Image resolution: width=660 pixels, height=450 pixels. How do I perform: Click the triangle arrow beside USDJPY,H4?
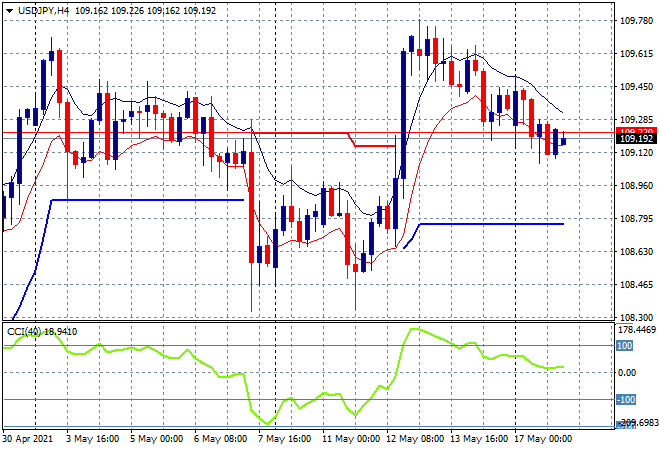[9, 11]
